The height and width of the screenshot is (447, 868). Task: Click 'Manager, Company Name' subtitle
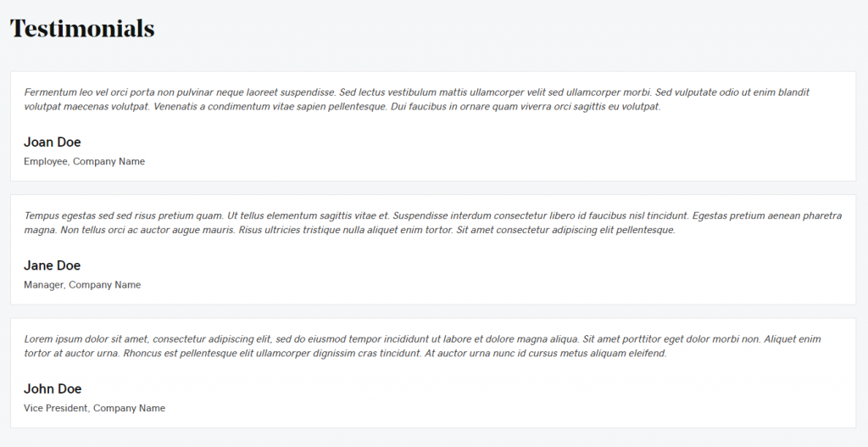[x=82, y=285]
